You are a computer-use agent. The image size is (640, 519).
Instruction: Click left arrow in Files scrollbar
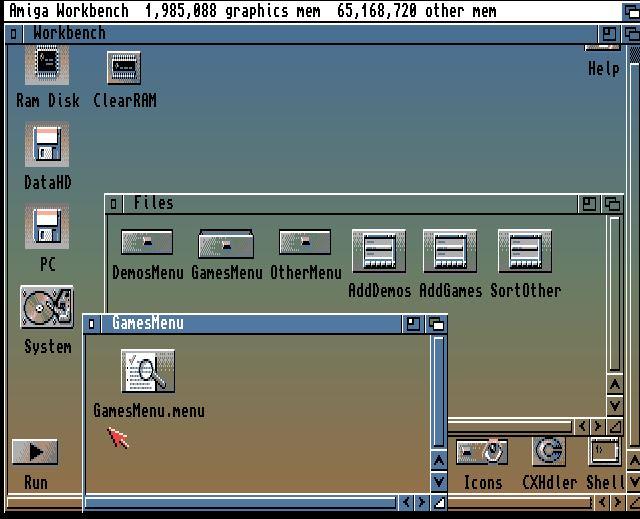point(582,427)
